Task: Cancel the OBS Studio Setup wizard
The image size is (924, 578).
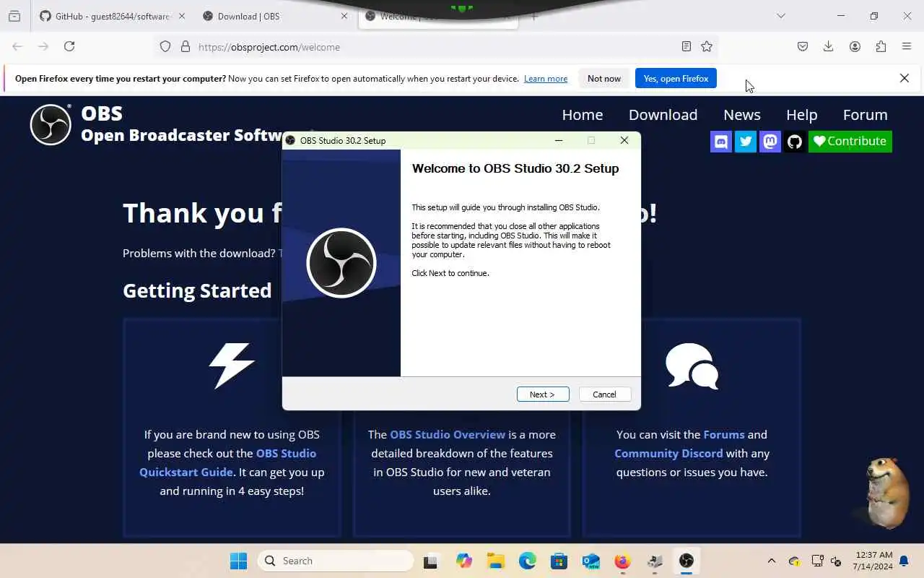Action: [x=604, y=394]
